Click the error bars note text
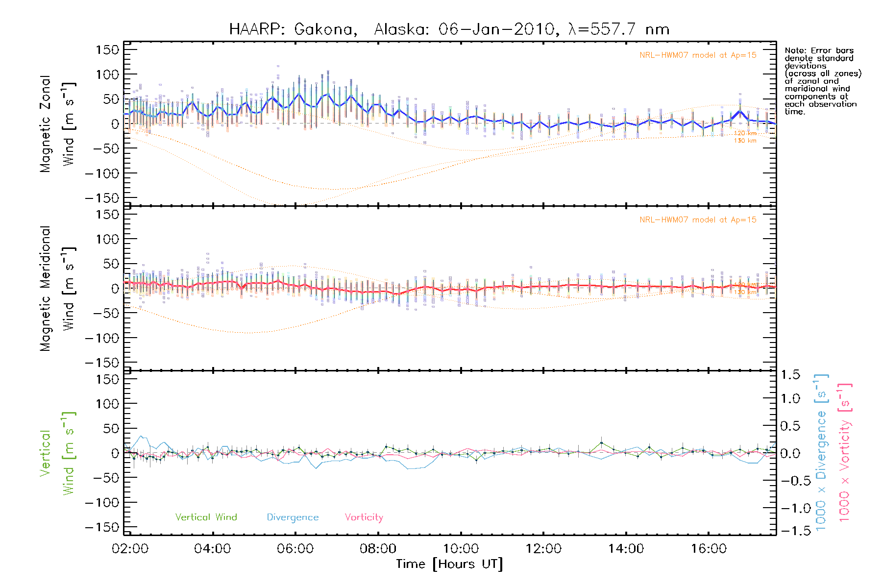Screen dimensions: 882x588 823,81
